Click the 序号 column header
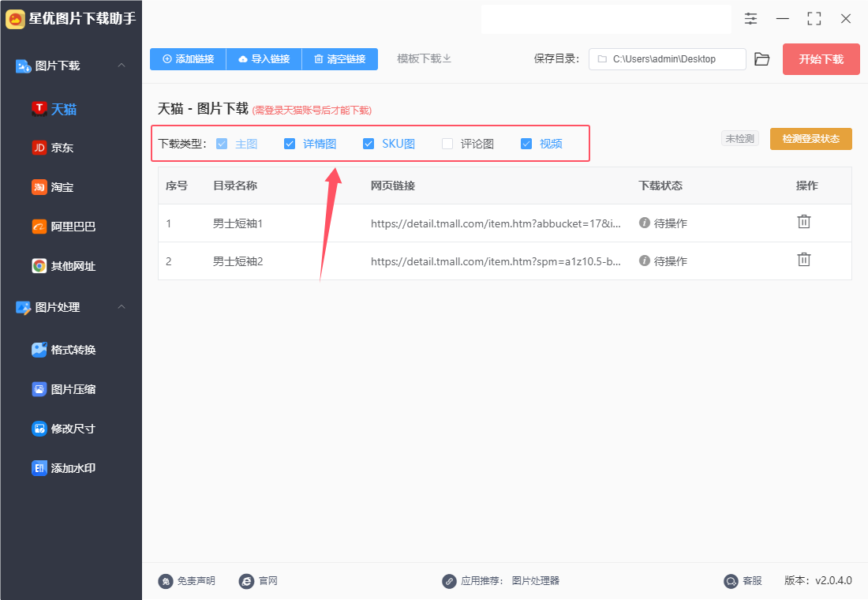 pyautogui.click(x=177, y=186)
